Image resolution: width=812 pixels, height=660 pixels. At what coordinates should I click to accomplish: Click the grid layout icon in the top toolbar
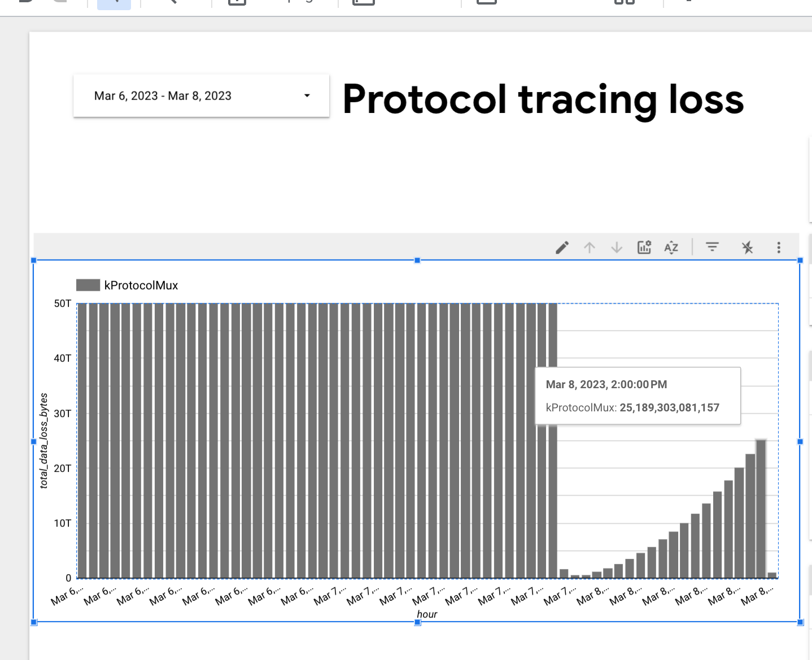pos(623,3)
